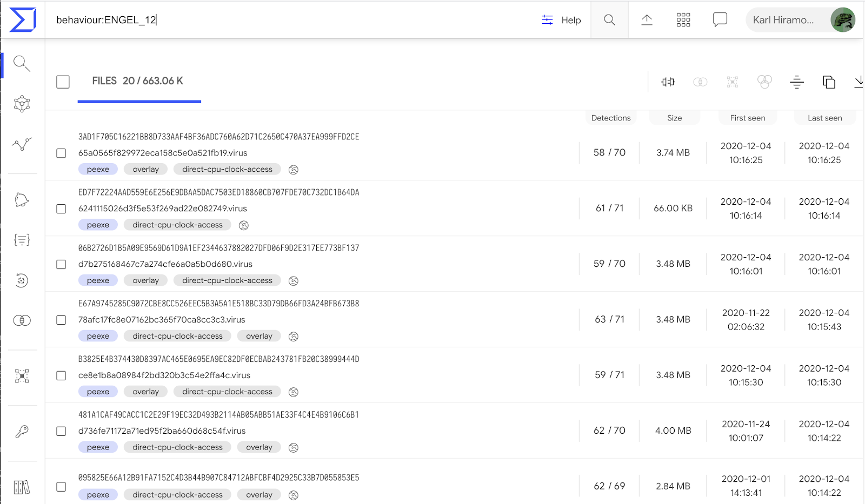Sort by the First seen column header
Image resolution: width=865 pixels, height=504 pixels.
(x=748, y=118)
